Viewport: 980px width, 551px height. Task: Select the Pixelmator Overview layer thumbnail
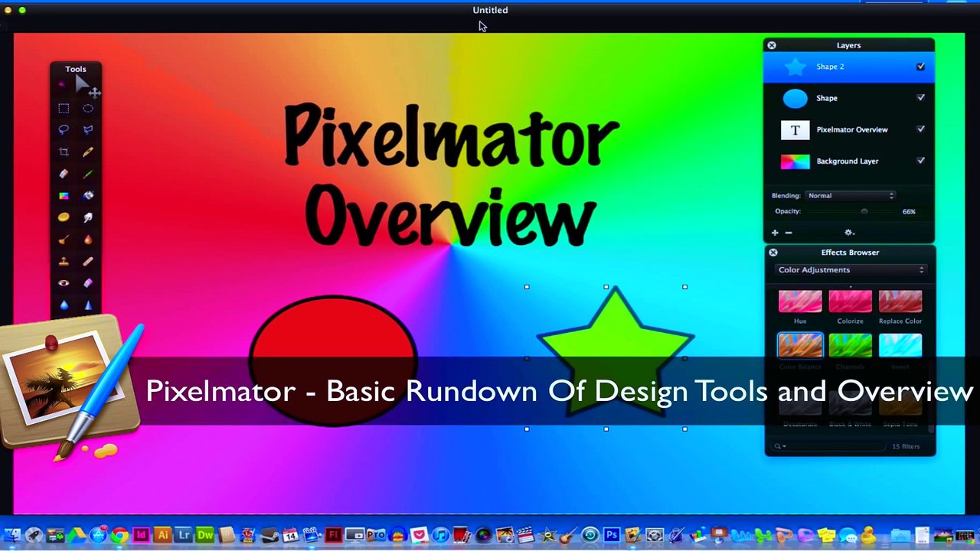(795, 130)
